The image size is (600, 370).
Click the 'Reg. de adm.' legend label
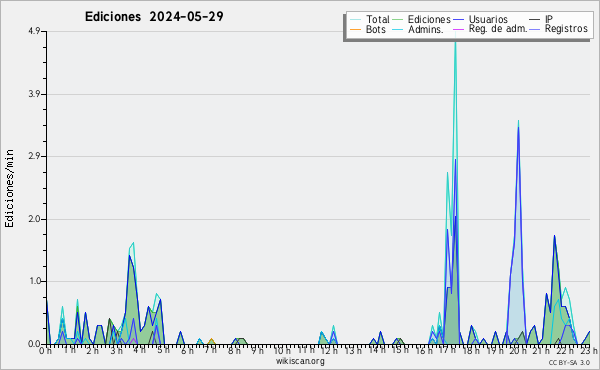click(498, 29)
